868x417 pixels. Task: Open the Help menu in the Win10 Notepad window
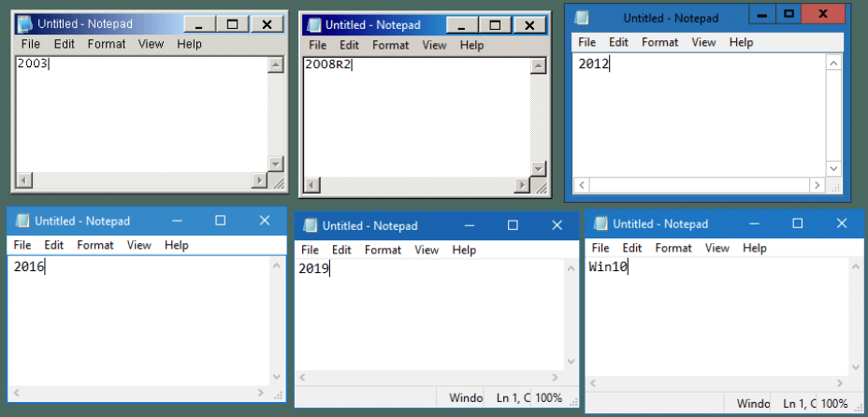pos(755,249)
